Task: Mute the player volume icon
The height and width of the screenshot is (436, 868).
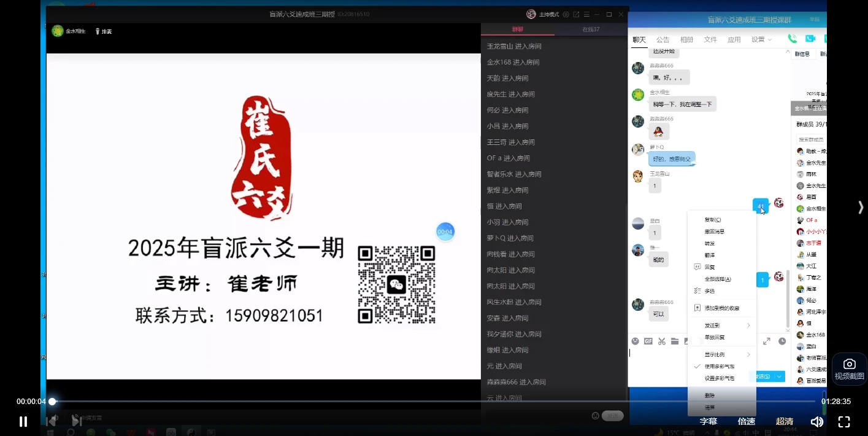Action: pos(817,421)
